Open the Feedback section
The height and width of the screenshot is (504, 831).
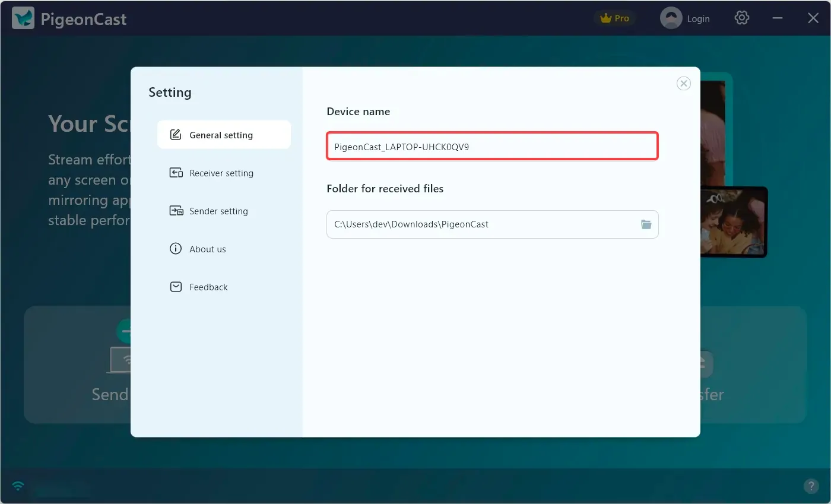coord(224,287)
